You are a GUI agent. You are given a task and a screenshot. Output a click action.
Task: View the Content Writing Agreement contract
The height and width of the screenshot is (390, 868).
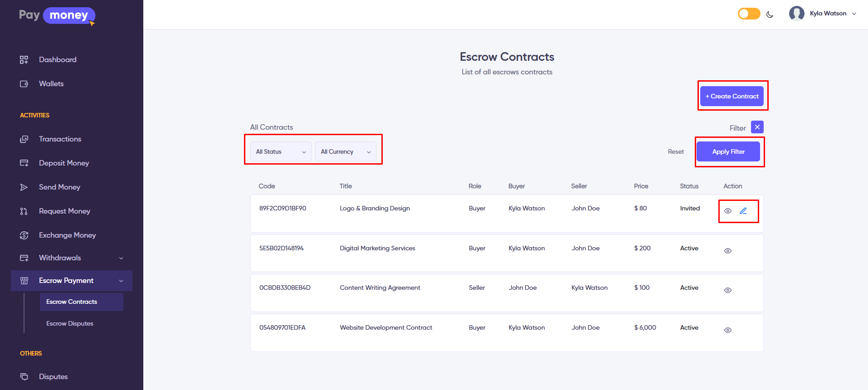click(x=728, y=290)
